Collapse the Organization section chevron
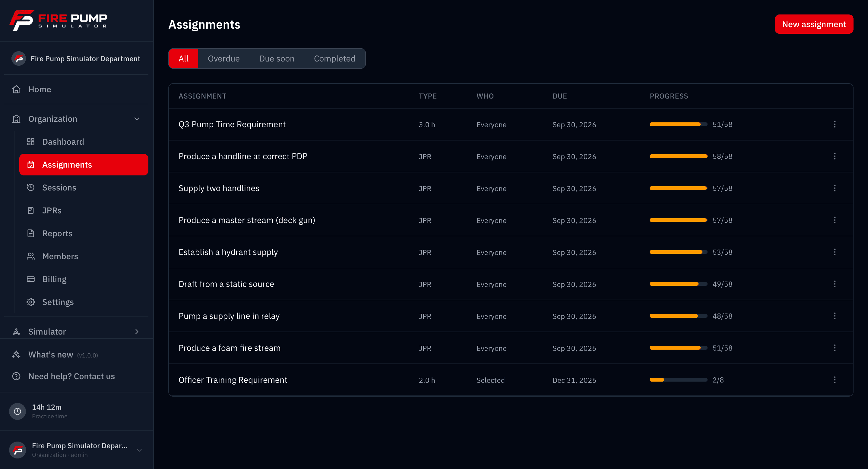868x469 pixels. click(x=137, y=119)
